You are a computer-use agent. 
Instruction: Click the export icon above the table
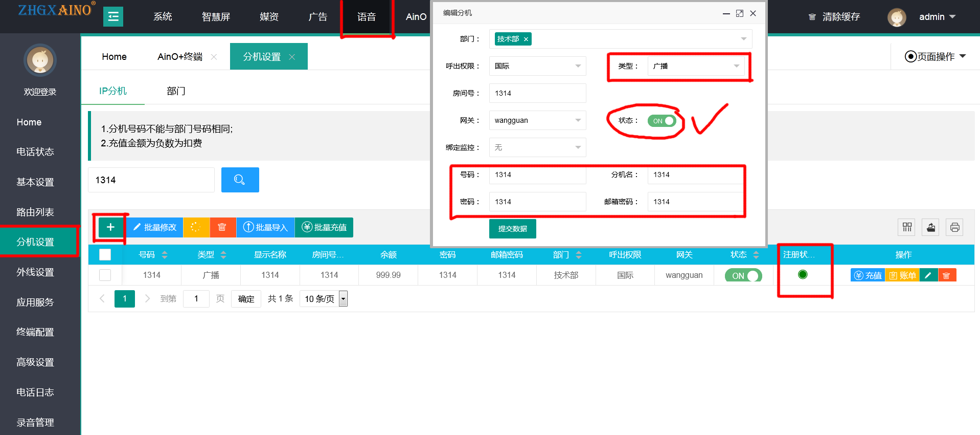930,227
